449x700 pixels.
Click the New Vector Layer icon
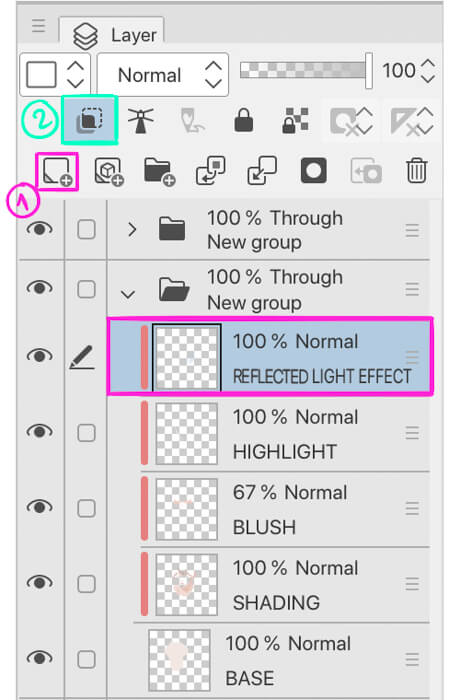108,171
